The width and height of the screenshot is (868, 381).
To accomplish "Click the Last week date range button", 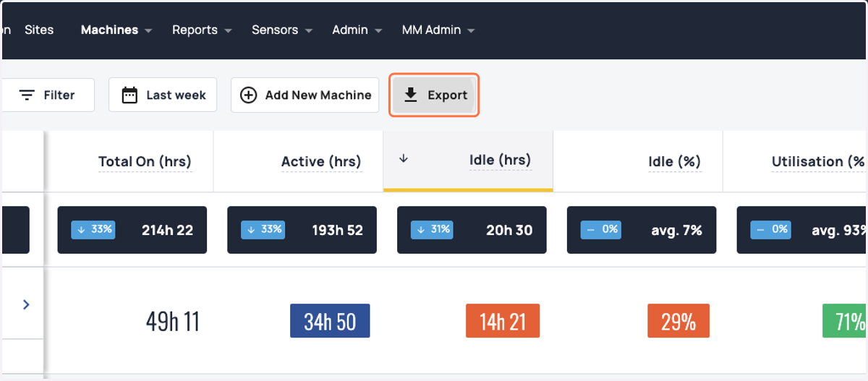I will (x=163, y=95).
